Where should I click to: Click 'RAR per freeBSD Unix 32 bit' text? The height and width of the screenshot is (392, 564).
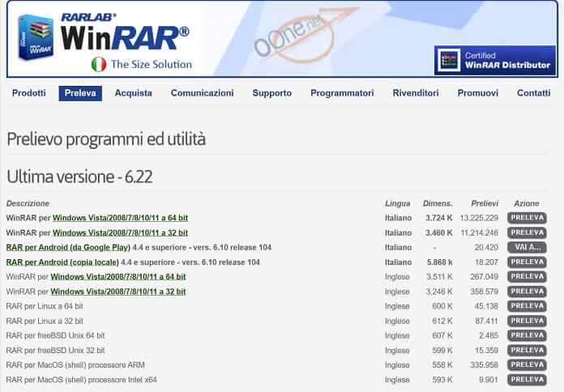(x=55, y=350)
